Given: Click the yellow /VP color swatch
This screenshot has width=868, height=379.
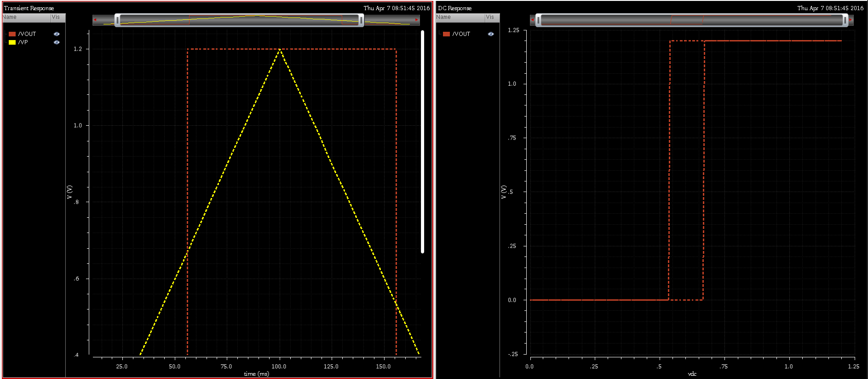Looking at the screenshot, I should pos(12,42).
